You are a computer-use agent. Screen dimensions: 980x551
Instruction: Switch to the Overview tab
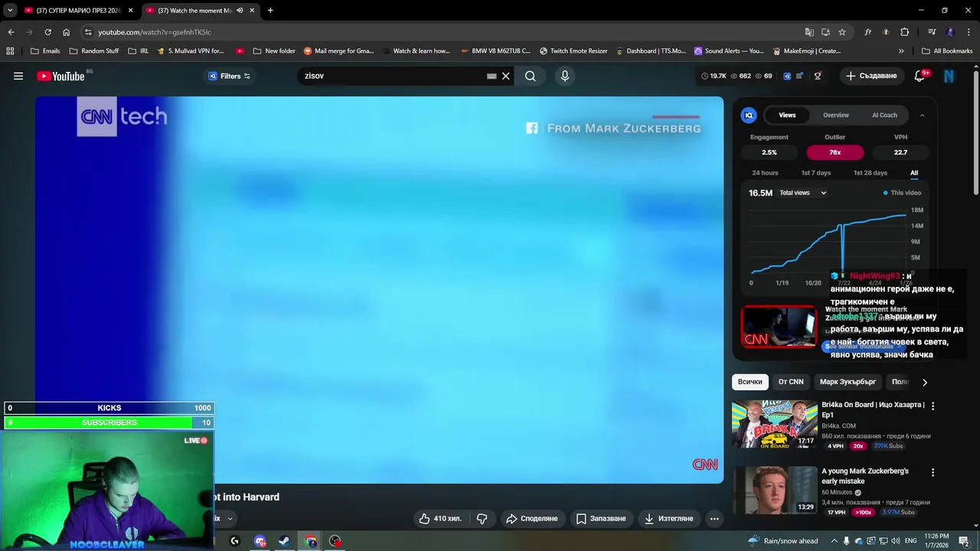[x=836, y=115]
